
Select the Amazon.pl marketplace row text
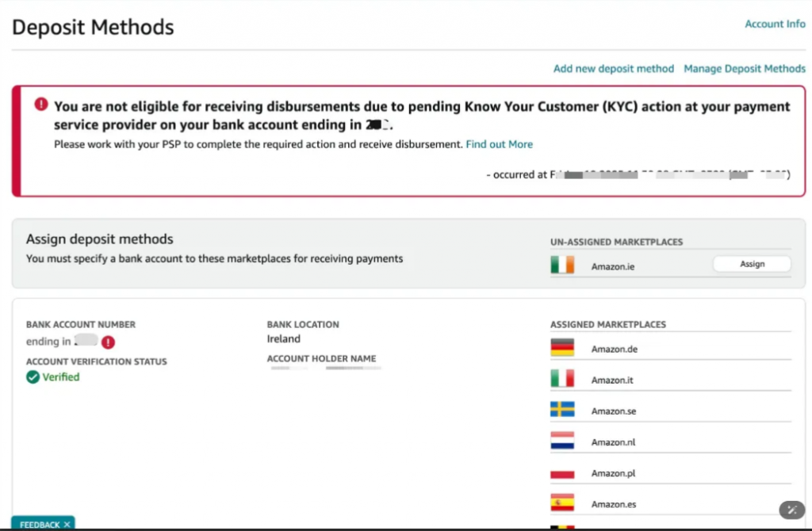click(613, 474)
